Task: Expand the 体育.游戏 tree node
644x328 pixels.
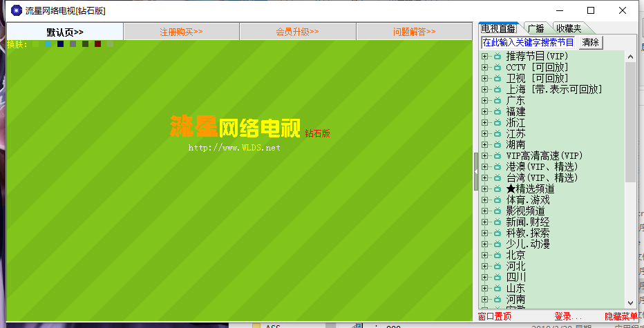Action: (484, 200)
